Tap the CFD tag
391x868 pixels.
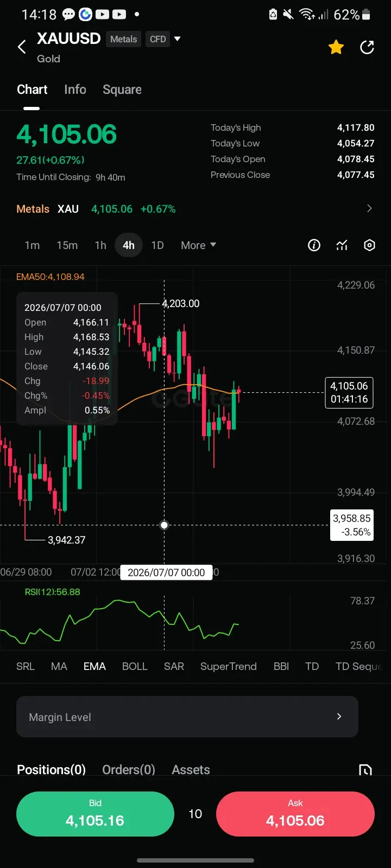click(157, 39)
